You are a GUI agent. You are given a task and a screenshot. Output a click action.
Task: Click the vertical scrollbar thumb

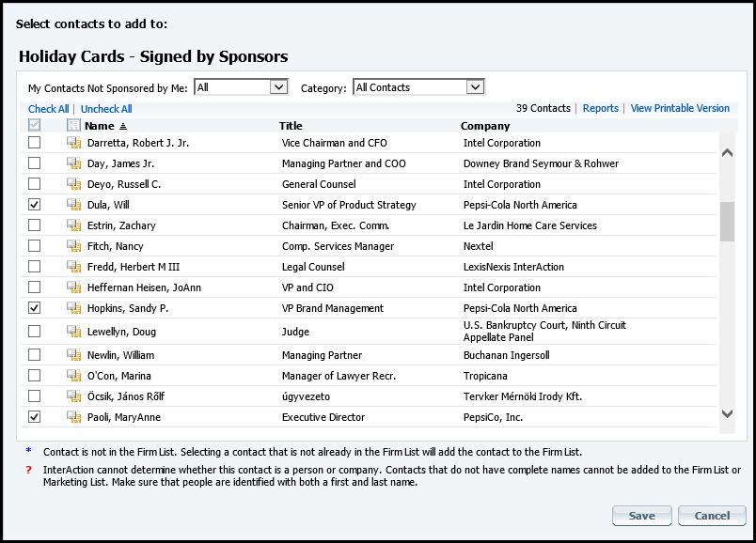(x=727, y=222)
